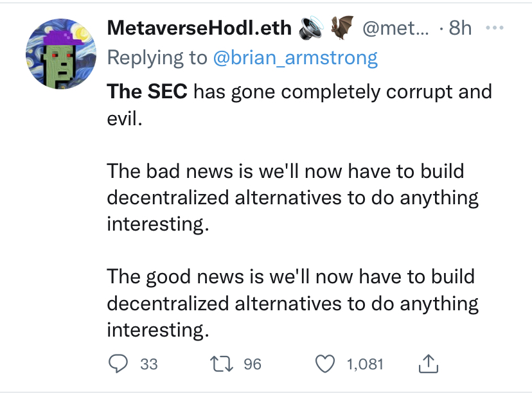
Task: Click the "The good news" paragraph
Action: [292, 303]
